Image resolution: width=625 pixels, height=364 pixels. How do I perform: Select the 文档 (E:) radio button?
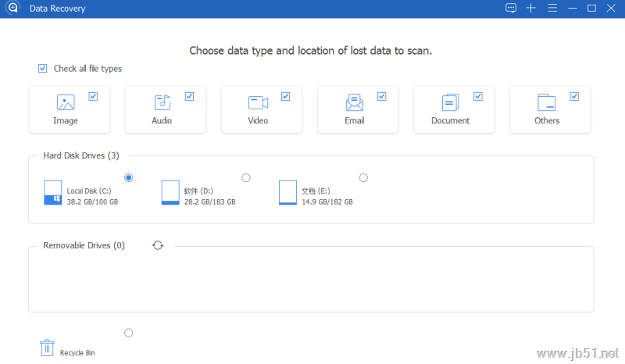pyautogui.click(x=363, y=178)
